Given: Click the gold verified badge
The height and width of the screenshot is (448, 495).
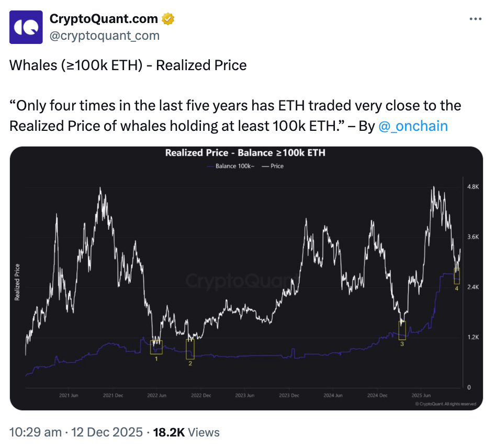Looking at the screenshot, I should [x=168, y=19].
